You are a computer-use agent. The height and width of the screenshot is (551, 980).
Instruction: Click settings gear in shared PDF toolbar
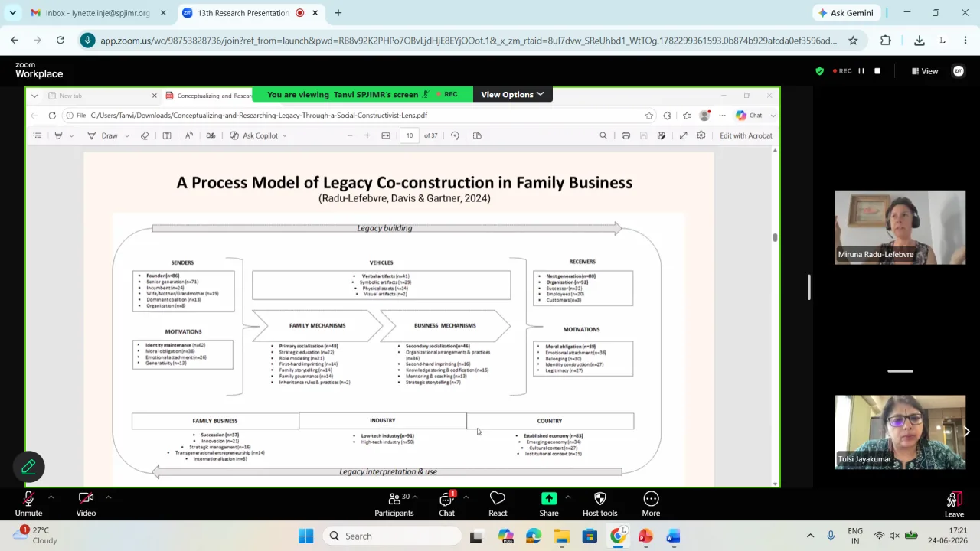point(701,135)
